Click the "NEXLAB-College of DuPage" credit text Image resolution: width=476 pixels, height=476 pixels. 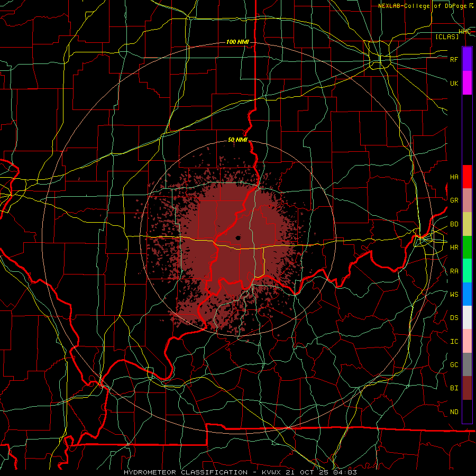tap(423, 6)
